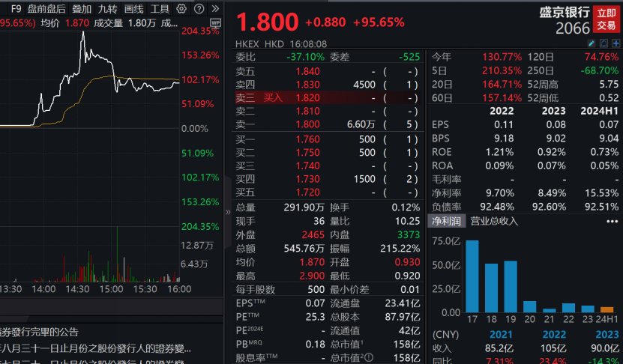This screenshot has width=623, height=364.
Task: Select the 卖一 price 1.800
Action: (307, 124)
